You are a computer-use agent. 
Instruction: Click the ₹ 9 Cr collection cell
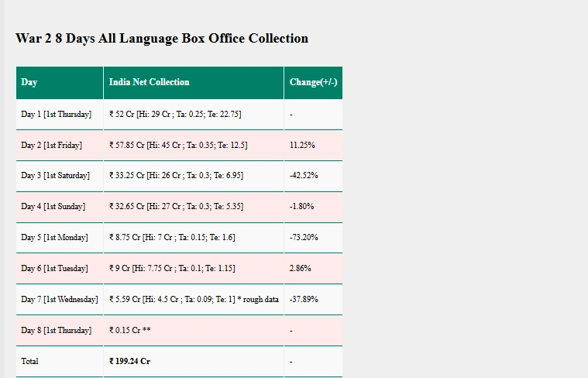[172, 269]
